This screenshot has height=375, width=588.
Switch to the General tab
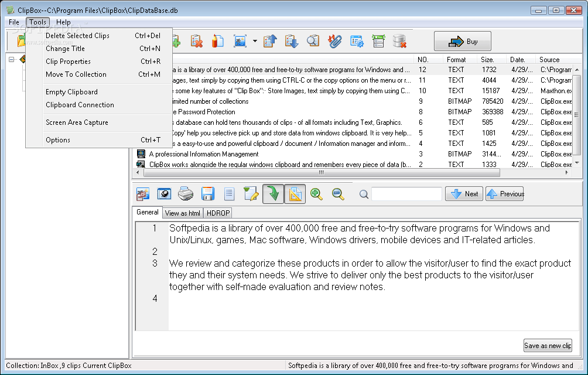148,212
